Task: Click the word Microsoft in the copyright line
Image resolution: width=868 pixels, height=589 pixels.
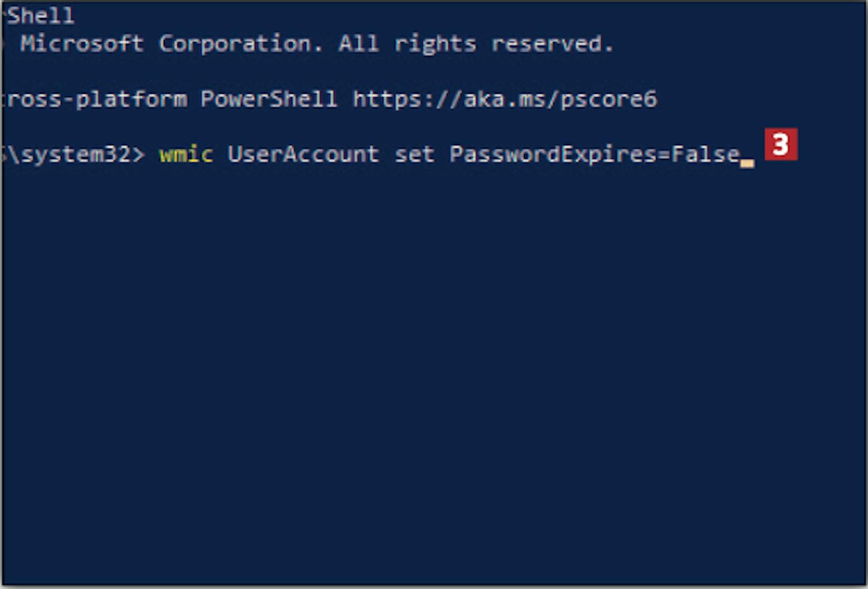Action: pos(81,43)
